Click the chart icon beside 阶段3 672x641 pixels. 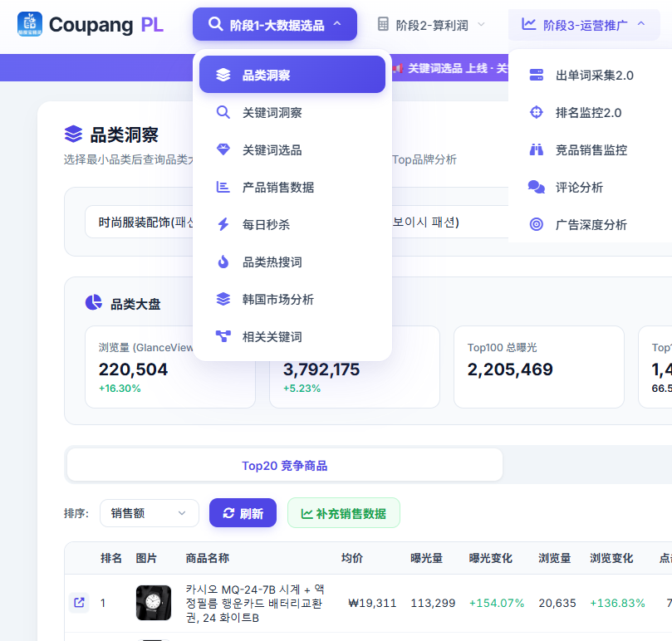[528, 24]
